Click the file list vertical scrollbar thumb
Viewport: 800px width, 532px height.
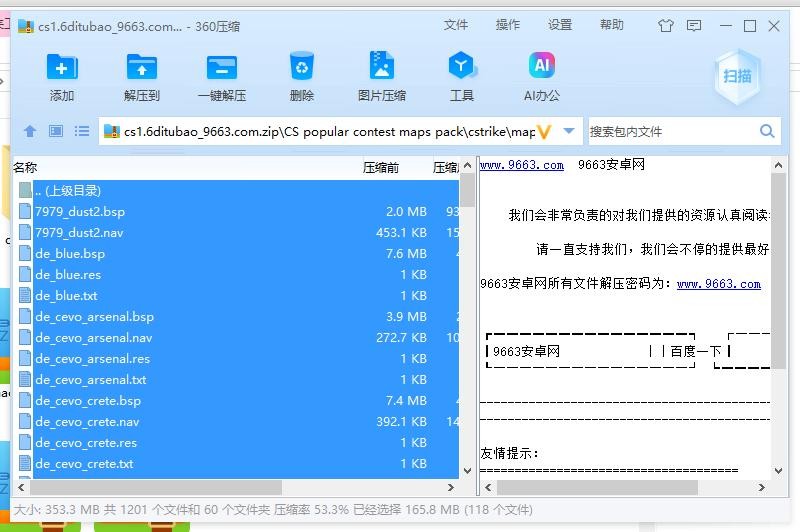coord(467,190)
